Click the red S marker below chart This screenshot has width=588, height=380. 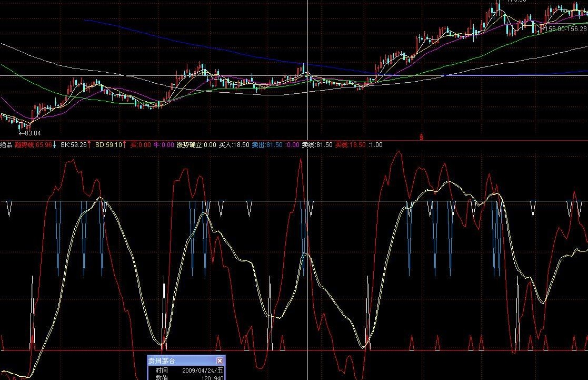(x=422, y=137)
